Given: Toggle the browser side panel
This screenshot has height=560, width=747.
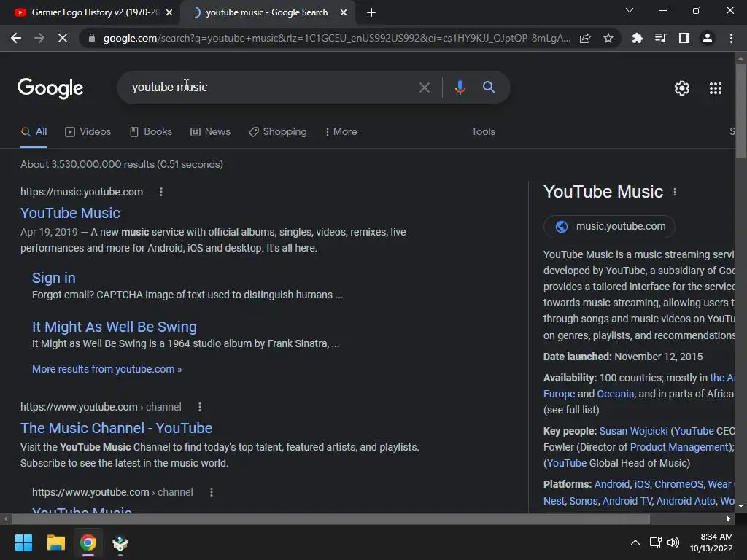Looking at the screenshot, I should (x=684, y=38).
